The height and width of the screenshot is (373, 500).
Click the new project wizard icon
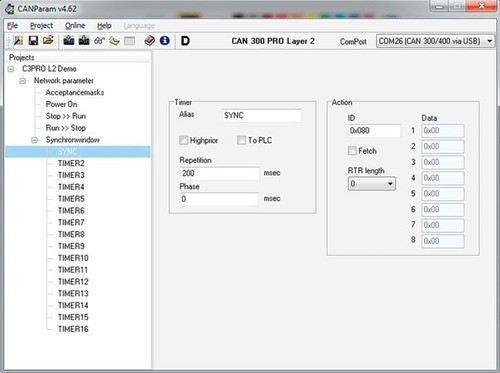[18, 41]
